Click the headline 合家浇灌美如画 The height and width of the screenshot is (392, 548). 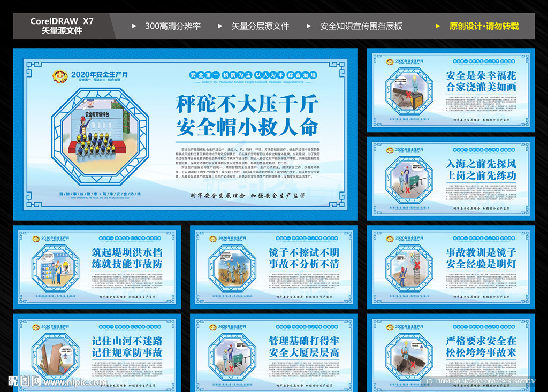(481, 87)
